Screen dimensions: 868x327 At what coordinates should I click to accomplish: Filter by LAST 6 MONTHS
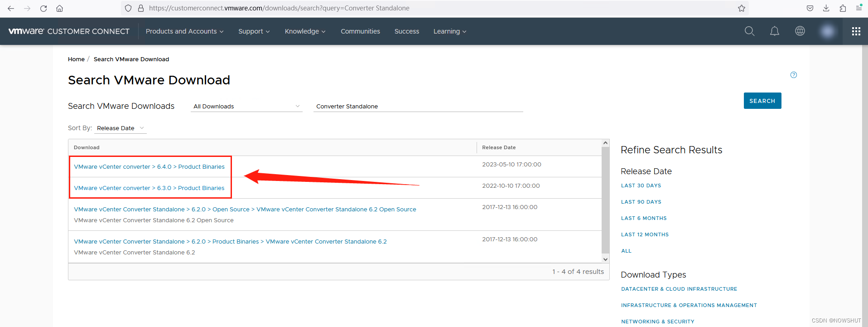(x=644, y=218)
